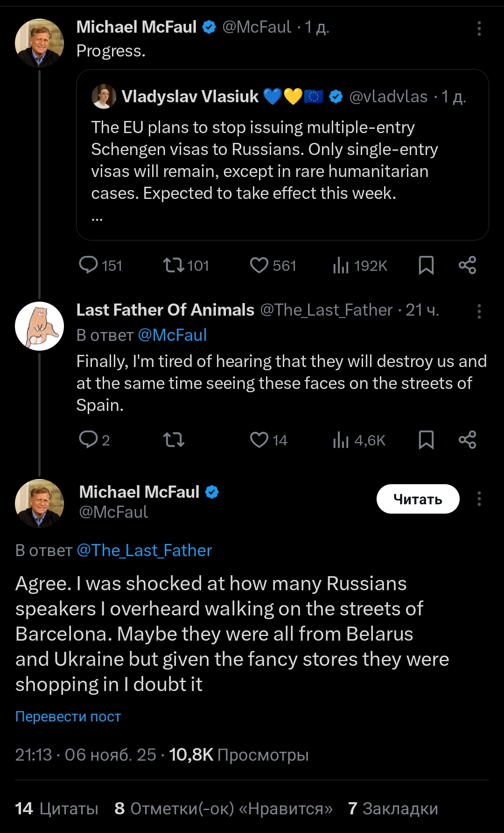Repost the Last Father Of Animals reply
This screenshot has width=504, height=833.
(174, 440)
